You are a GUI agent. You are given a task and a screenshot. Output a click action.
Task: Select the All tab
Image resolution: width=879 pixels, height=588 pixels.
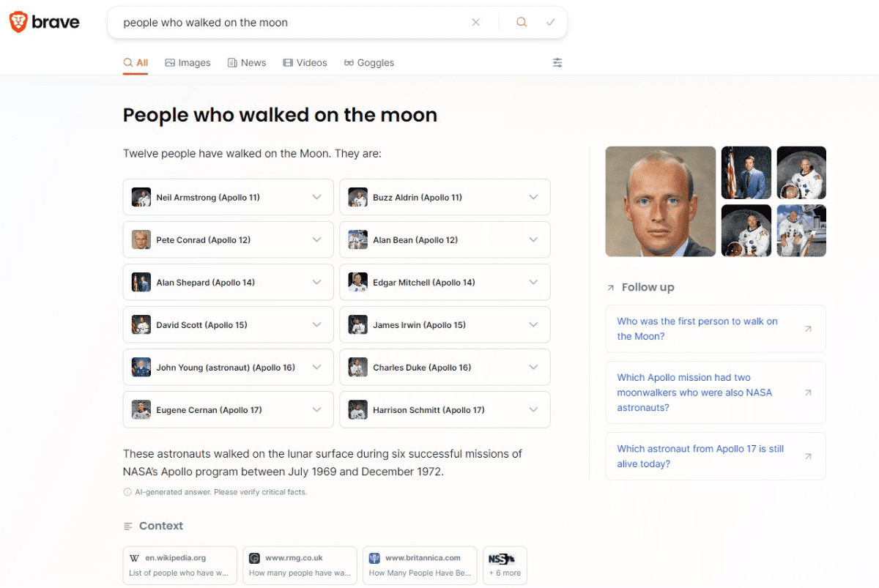pyautogui.click(x=136, y=63)
